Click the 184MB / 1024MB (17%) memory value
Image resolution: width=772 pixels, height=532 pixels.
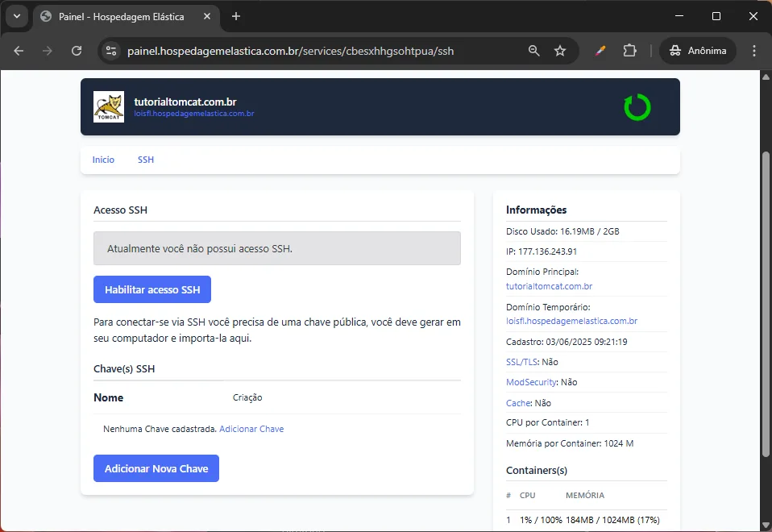coord(612,520)
